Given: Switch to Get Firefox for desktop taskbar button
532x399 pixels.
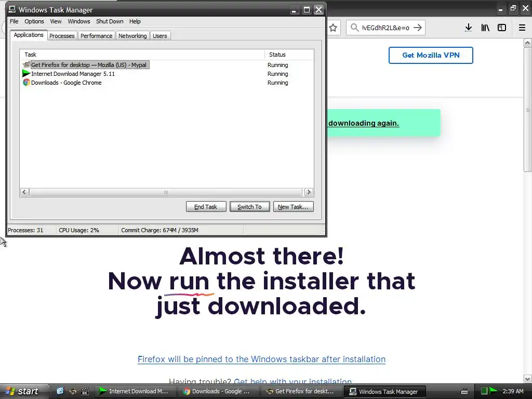Looking at the screenshot, I should 302,392.
